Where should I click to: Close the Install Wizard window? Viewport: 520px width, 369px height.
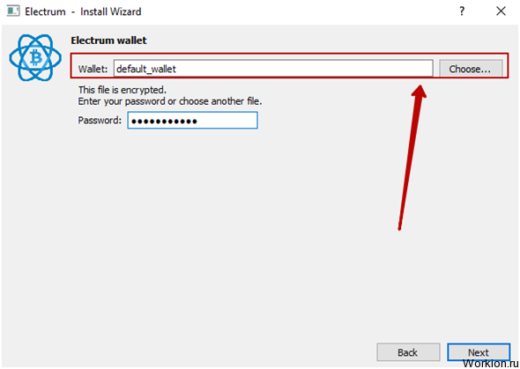501,11
